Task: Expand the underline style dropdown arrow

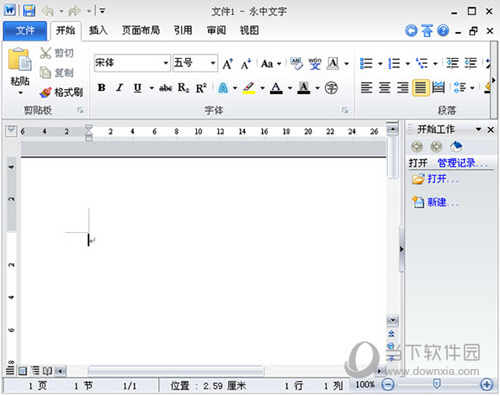Action: pos(152,88)
